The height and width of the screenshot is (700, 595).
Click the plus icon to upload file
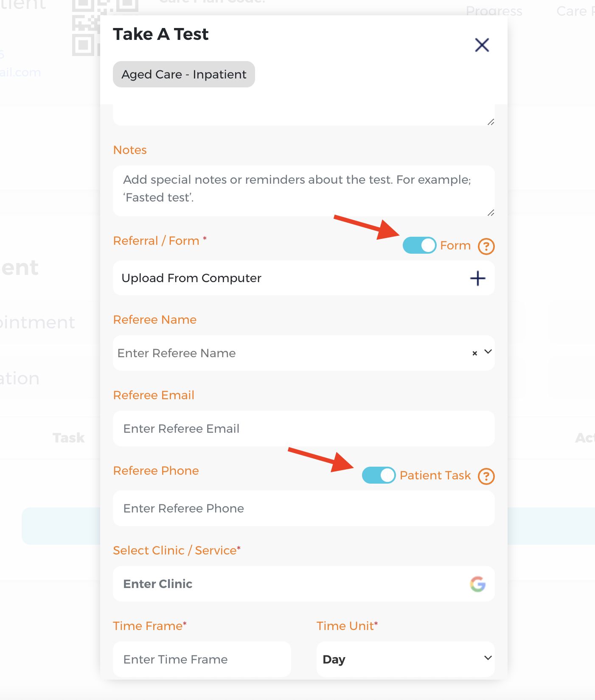[477, 278]
